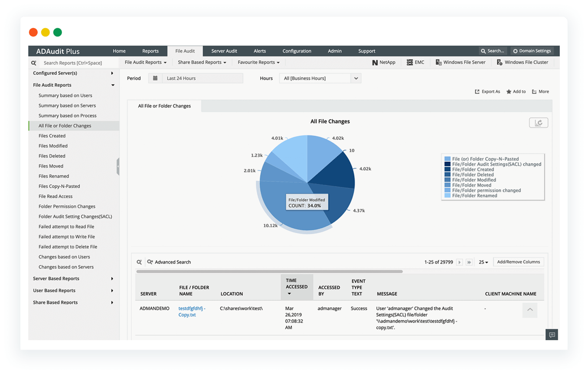
Task: Open the Hours dropdown showing All [Business Hours]
Action: point(320,79)
